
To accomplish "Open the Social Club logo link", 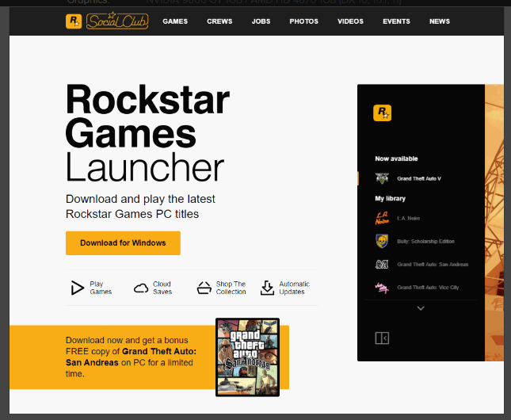I will [117, 21].
